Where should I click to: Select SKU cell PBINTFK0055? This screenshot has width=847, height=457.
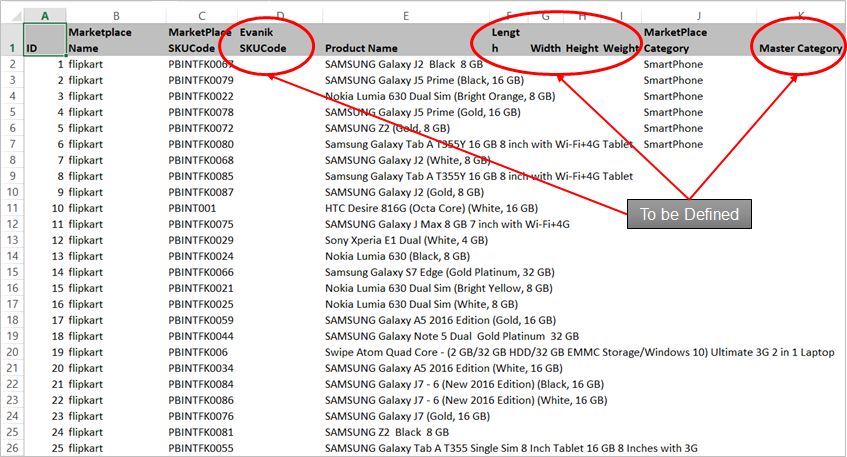tap(201, 448)
